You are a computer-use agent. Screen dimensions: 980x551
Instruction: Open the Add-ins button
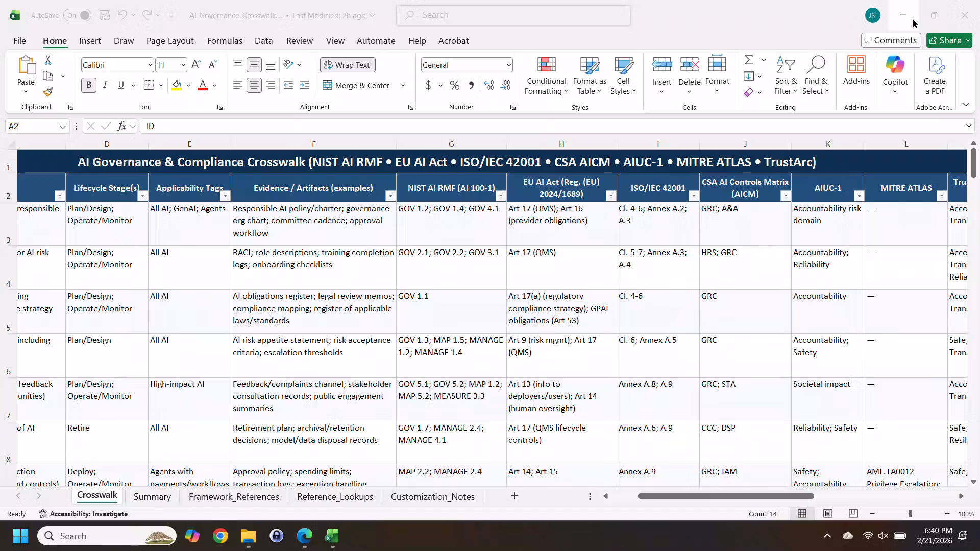click(x=856, y=70)
